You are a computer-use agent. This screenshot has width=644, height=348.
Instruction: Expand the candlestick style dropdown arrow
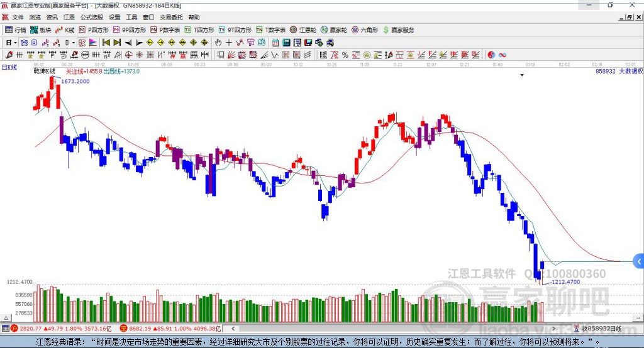tap(74, 43)
